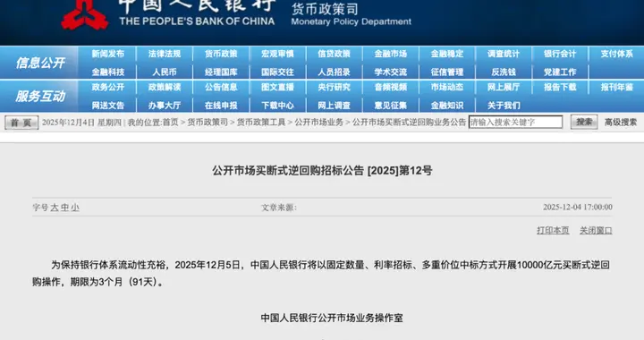Open 人员招录 page
The width and height of the screenshot is (644, 340).
point(334,72)
